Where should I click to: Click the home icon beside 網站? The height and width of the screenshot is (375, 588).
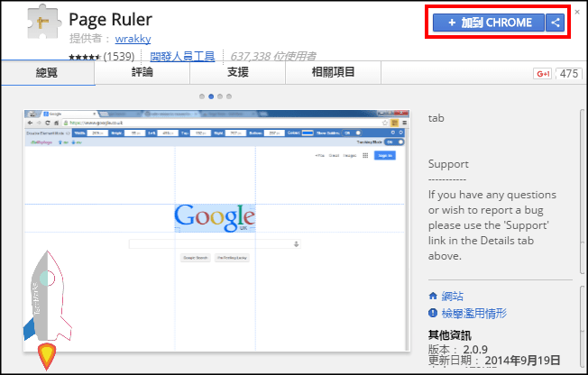433,296
